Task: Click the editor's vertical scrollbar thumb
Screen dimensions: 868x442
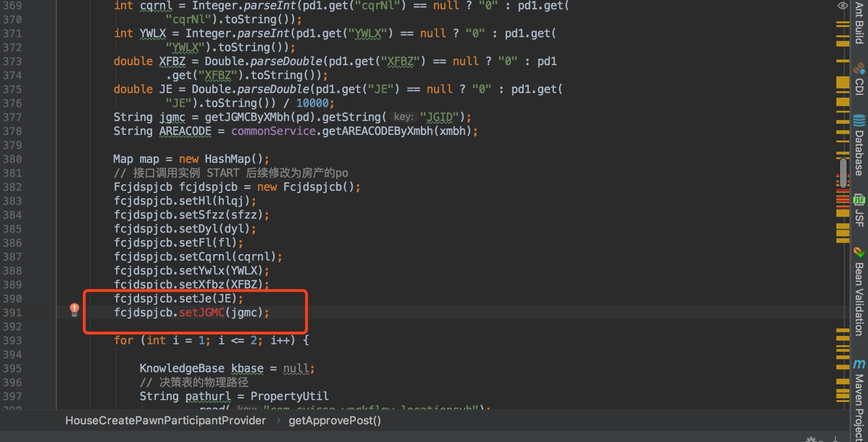Action: tap(843, 173)
